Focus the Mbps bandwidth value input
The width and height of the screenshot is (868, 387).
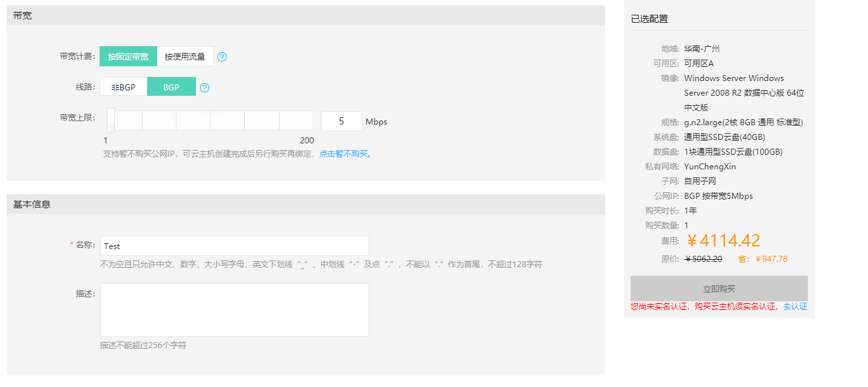(341, 121)
